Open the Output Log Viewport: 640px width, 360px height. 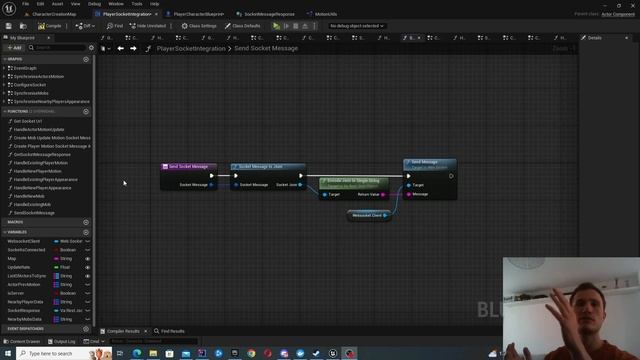pyautogui.click(x=62, y=341)
